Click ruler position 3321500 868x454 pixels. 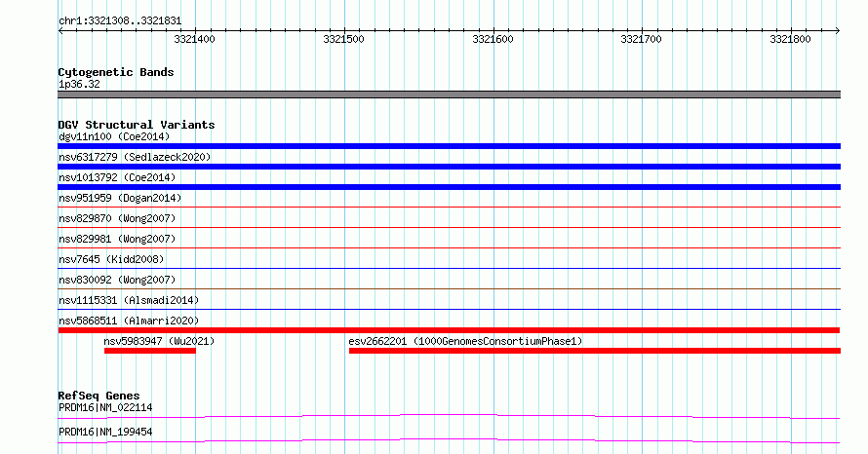[x=343, y=39]
